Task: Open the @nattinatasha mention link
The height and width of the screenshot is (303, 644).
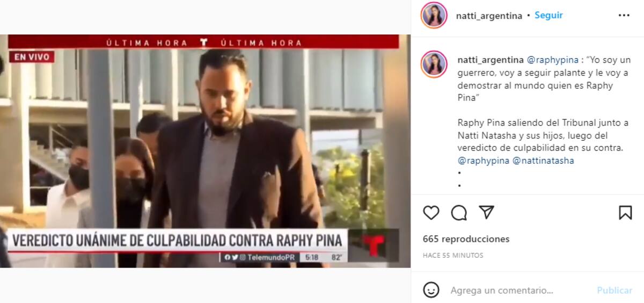Action: (x=543, y=161)
